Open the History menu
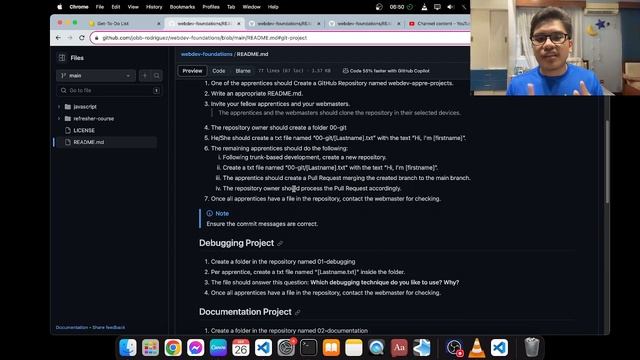This screenshot has height=360, width=640. (154, 7)
